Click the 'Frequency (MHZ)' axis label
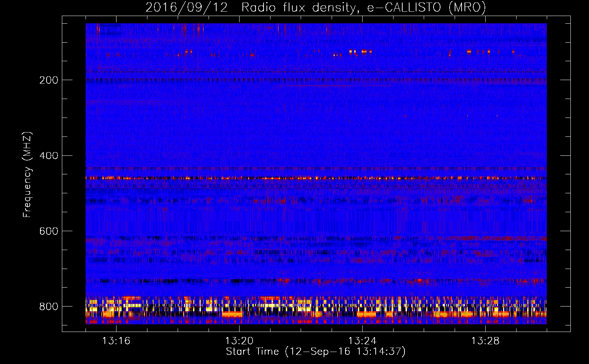 pos(27,174)
